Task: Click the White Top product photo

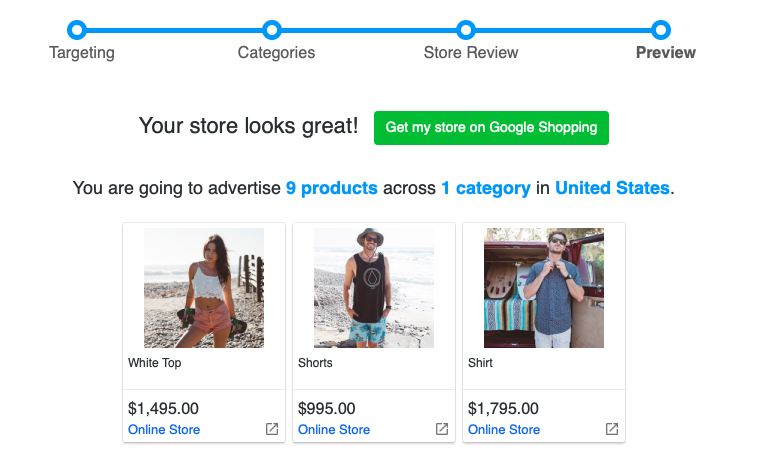Action: coord(204,288)
